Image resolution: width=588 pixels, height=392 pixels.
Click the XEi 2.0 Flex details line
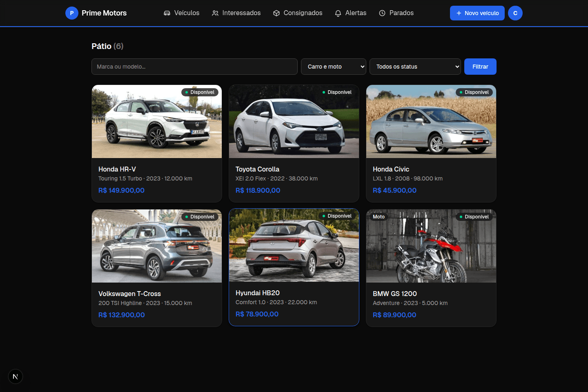pyautogui.click(x=276, y=178)
